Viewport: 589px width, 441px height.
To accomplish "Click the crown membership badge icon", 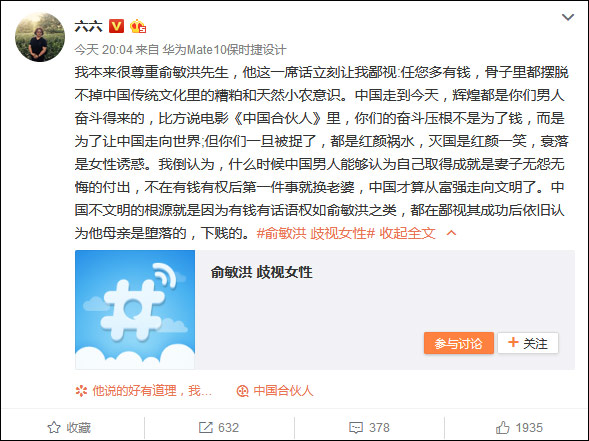I will pyautogui.click(x=137, y=26).
